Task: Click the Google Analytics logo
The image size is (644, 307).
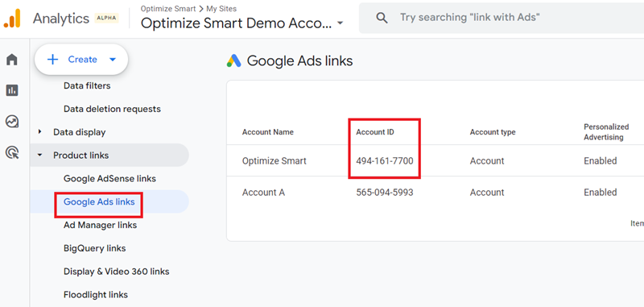Action: (x=12, y=19)
